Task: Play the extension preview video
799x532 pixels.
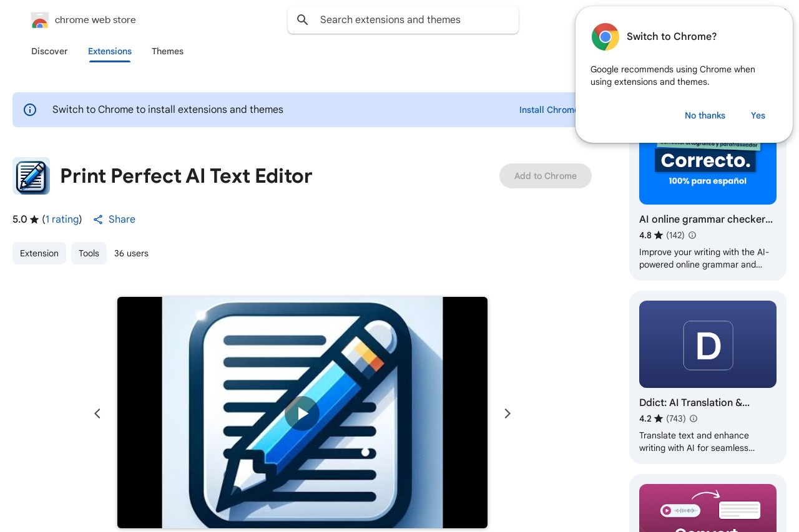Action: 302,414
